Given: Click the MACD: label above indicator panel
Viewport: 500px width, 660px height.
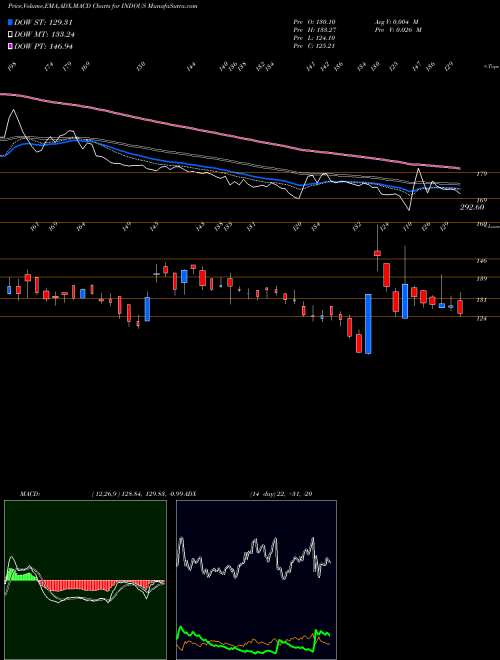Looking at the screenshot, I should pos(29,494).
